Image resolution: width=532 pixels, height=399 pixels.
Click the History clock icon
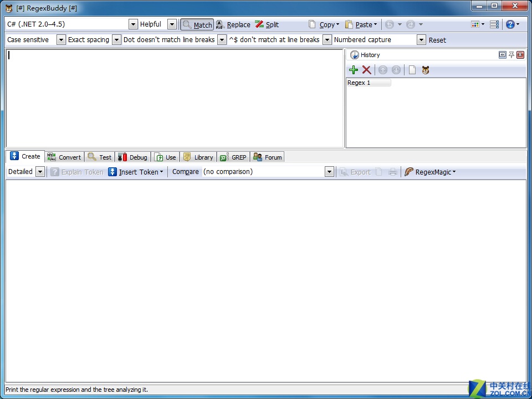355,55
